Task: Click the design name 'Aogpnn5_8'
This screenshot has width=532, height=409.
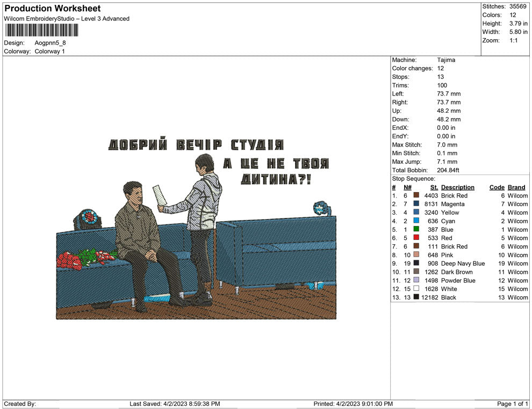Action: pyautogui.click(x=50, y=43)
